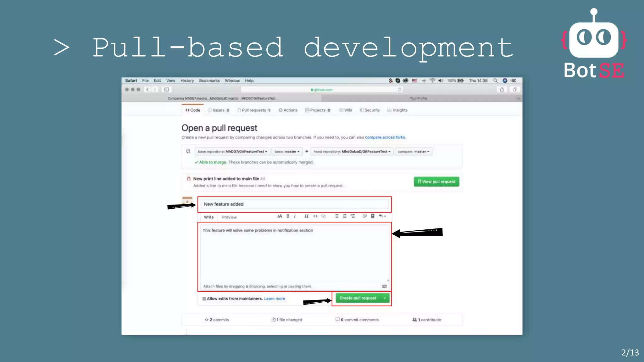Open the Safari share button

pyautogui.click(x=502, y=90)
